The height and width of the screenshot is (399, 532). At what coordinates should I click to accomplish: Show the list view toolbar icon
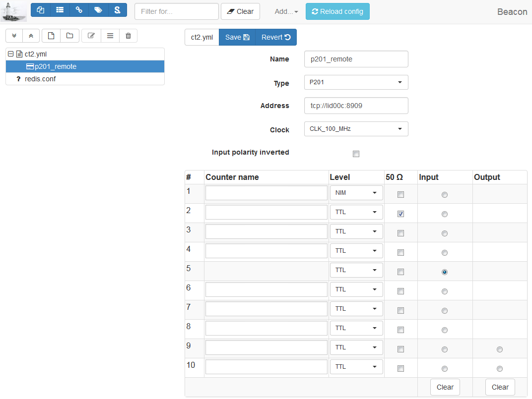coord(60,10)
